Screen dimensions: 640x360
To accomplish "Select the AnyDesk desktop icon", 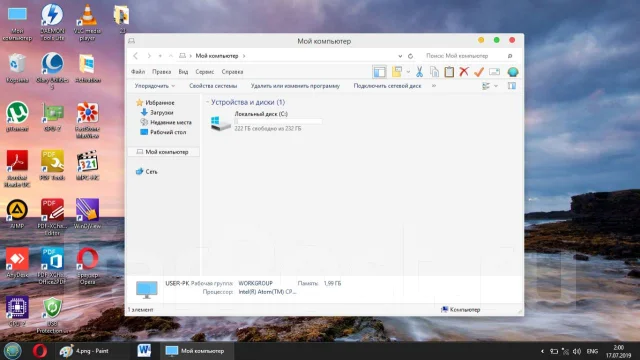I will click(17, 262).
